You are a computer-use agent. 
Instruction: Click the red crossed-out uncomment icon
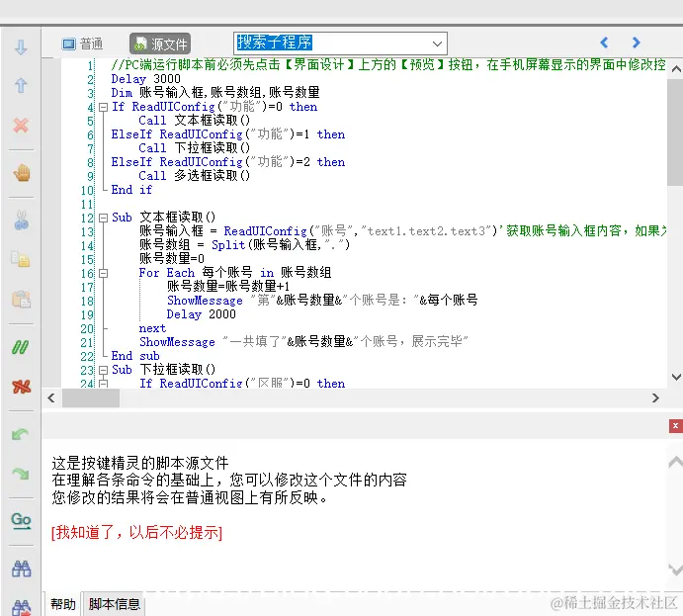pyautogui.click(x=22, y=387)
